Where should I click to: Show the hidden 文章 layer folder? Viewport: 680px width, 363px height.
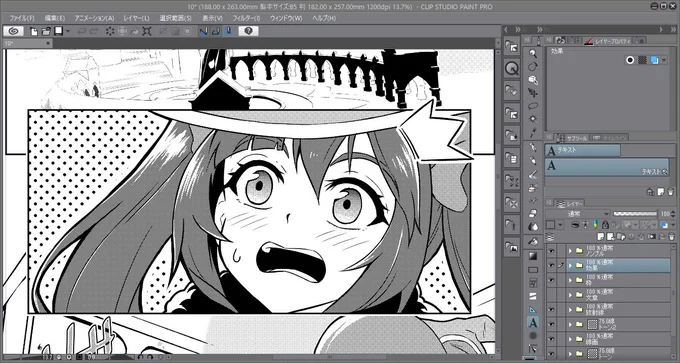(551, 295)
